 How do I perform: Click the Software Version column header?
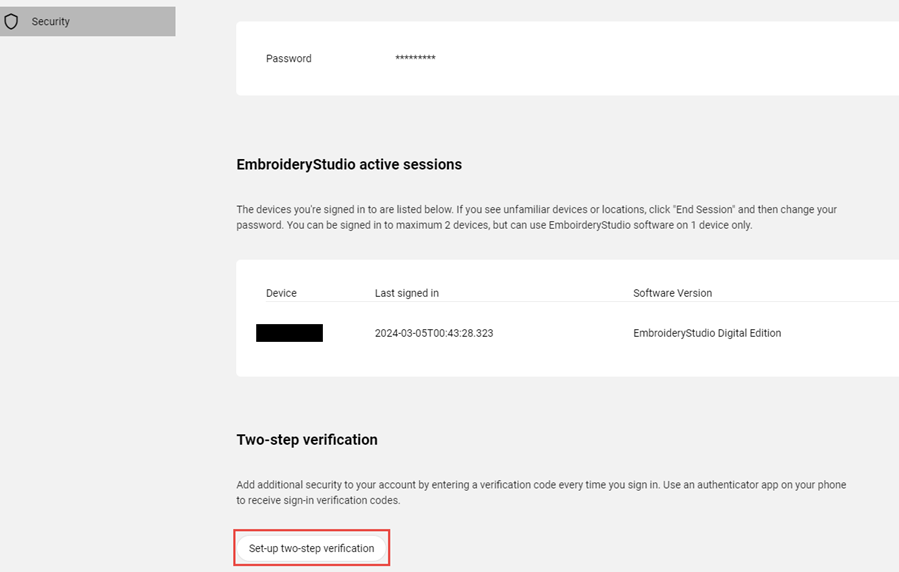673,293
